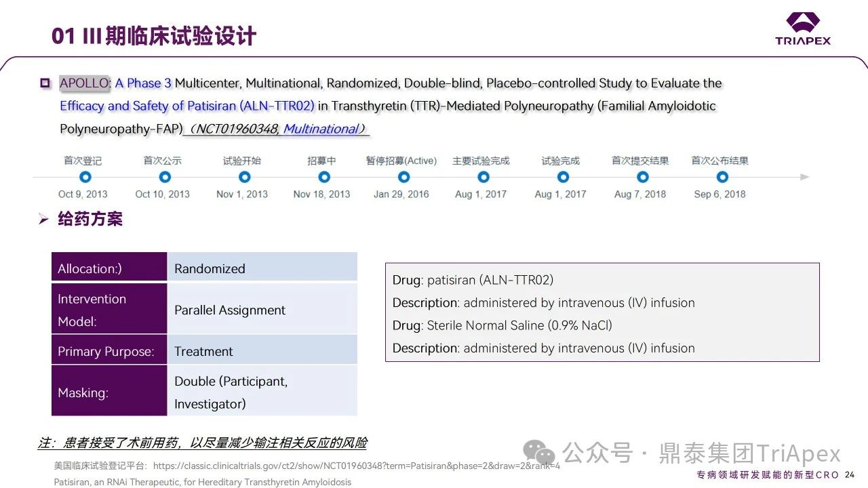Screen dimensions: 868x488
Task: Click the square bullet before APOLLO
Action: [x=45, y=83]
